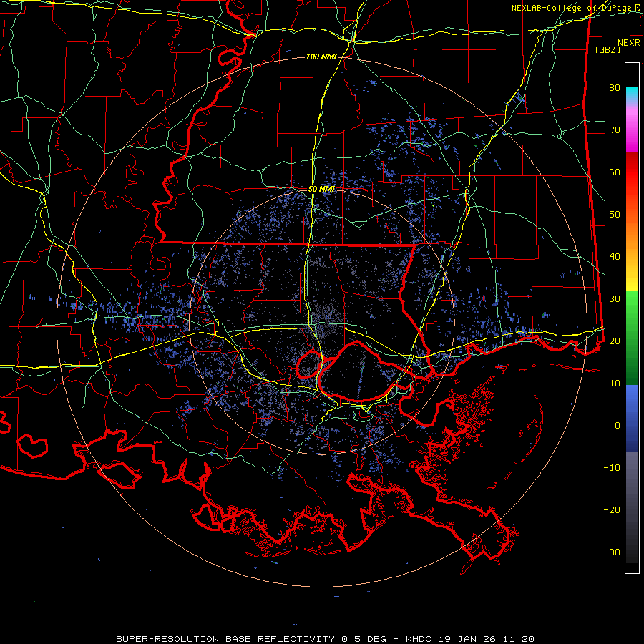This screenshot has height=644, width=644.
Task: Click the 100 NMI range ring label
Action: click(x=321, y=57)
